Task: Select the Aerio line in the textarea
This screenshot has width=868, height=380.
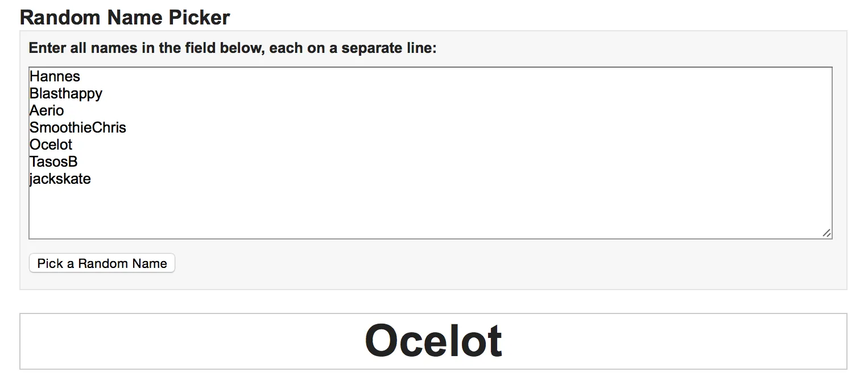Action: coord(47,110)
